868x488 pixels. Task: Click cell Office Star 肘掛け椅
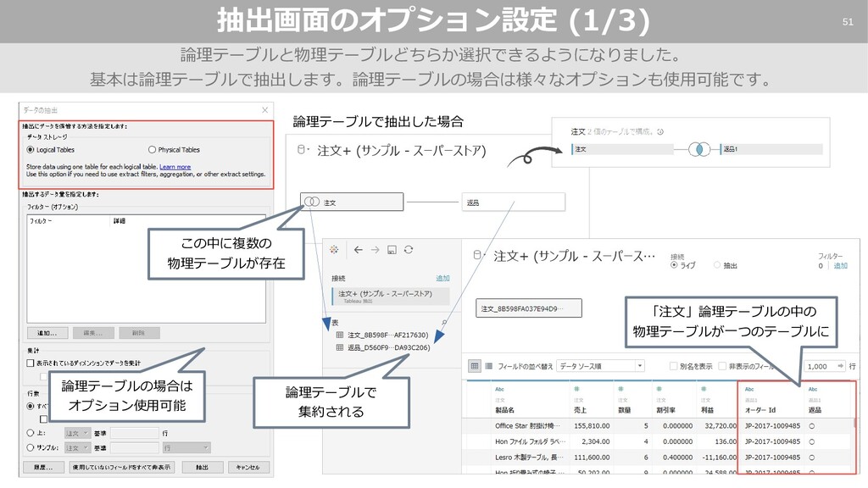[527, 425]
